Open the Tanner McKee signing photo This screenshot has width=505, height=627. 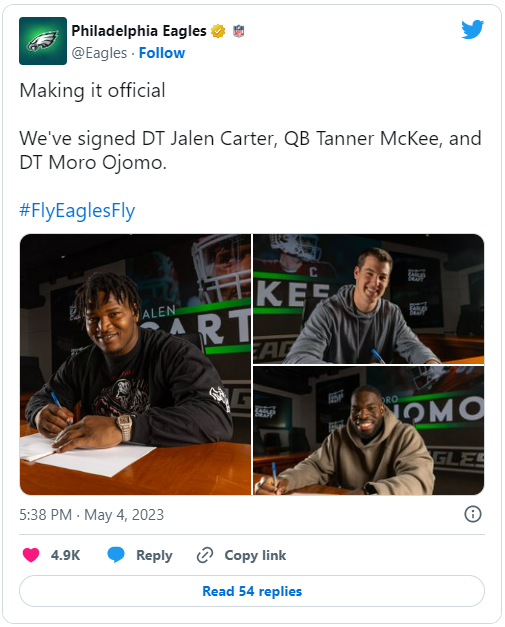[368, 299]
